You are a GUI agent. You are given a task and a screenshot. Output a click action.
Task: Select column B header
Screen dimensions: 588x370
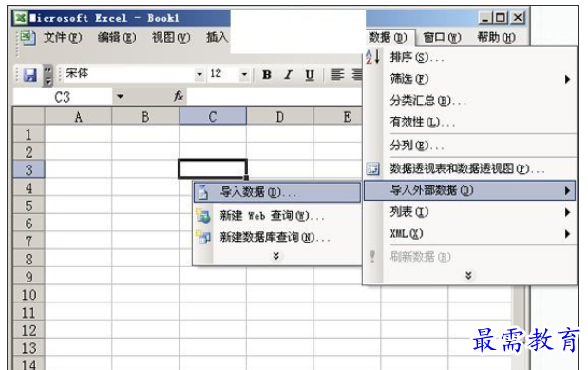[x=145, y=117]
